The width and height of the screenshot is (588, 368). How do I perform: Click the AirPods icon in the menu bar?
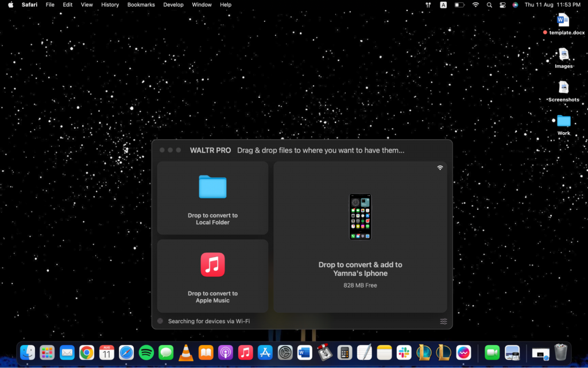428,5
